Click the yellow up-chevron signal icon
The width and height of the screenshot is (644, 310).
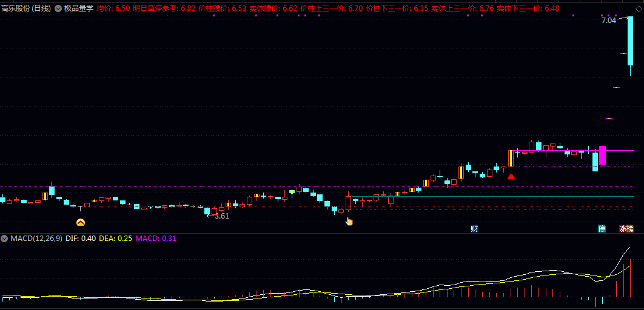[x=81, y=223]
